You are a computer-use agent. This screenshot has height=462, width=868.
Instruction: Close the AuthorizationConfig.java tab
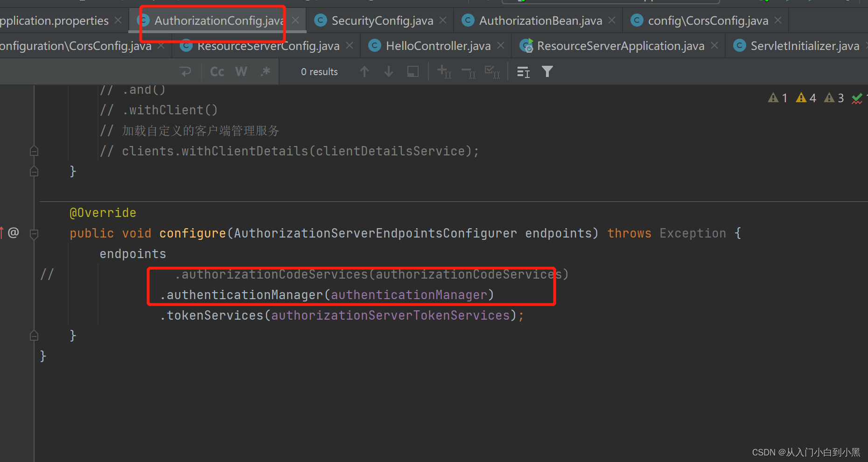(x=295, y=21)
